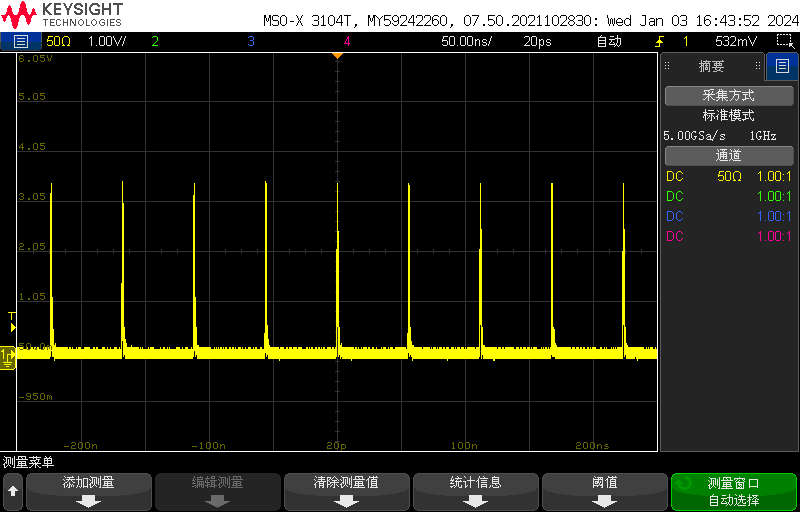Click the rising-edge trigger slope icon
Image resolution: width=800 pixels, height=512 pixels.
click(659, 41)
